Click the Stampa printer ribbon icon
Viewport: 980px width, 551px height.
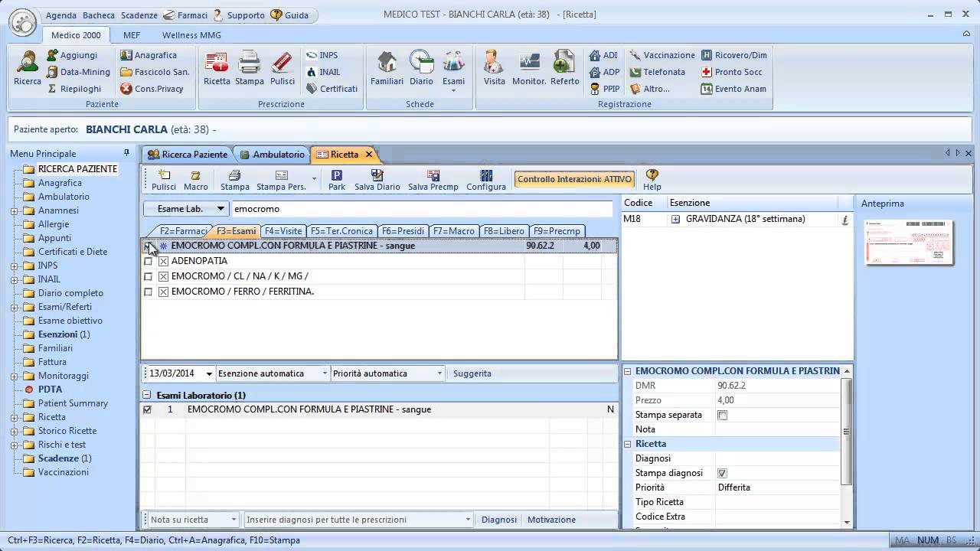pos(250,68)
